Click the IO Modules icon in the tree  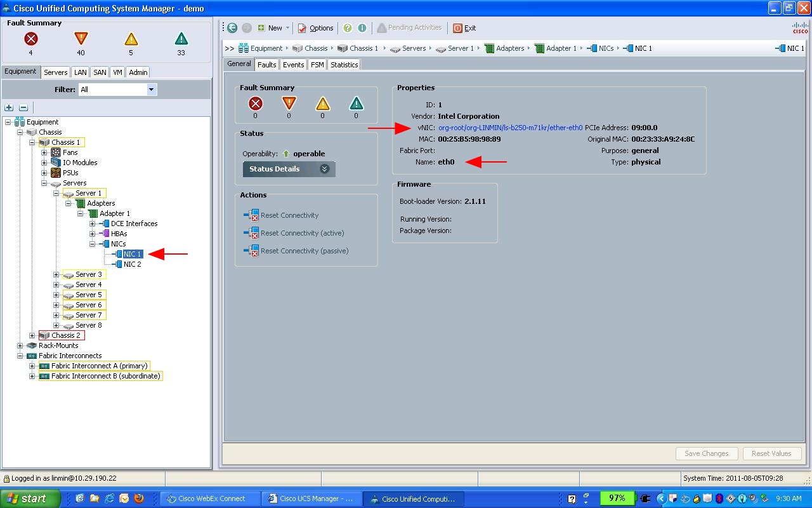[56, 163]
